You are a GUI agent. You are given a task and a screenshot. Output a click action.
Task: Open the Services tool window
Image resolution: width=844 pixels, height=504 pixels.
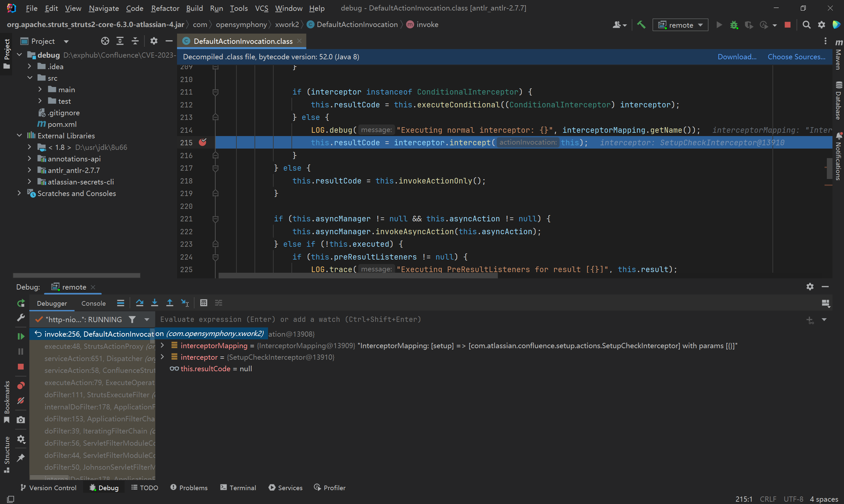[286, 487]
